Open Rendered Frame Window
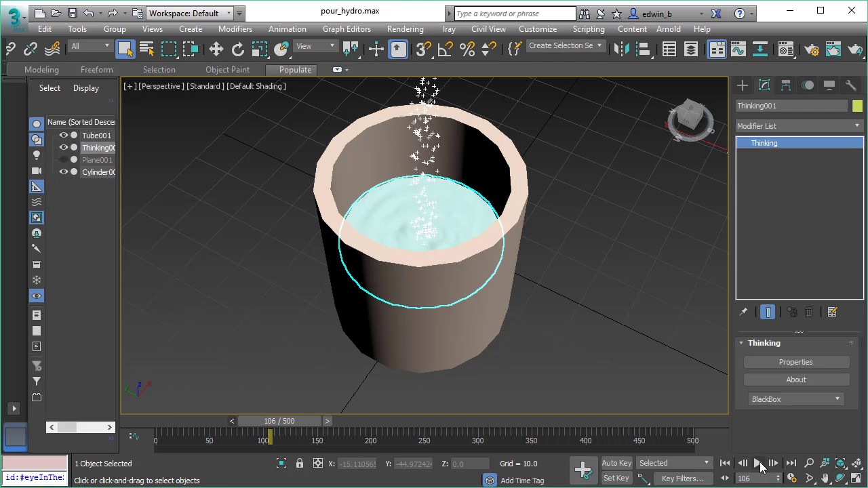Screen dimensions: 868x488 pos(833,49)
